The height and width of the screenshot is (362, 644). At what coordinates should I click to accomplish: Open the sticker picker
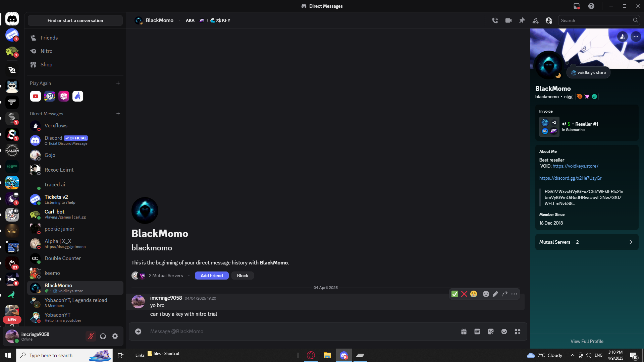click(x=491, y=331)
